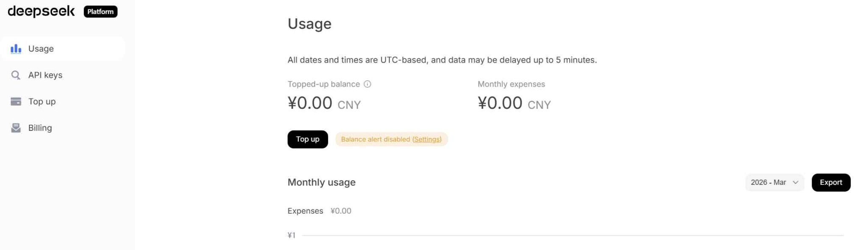
Task: Open the 2026 - Mar month dropdown
Action: pyautogui.click(x=768, y=182)
